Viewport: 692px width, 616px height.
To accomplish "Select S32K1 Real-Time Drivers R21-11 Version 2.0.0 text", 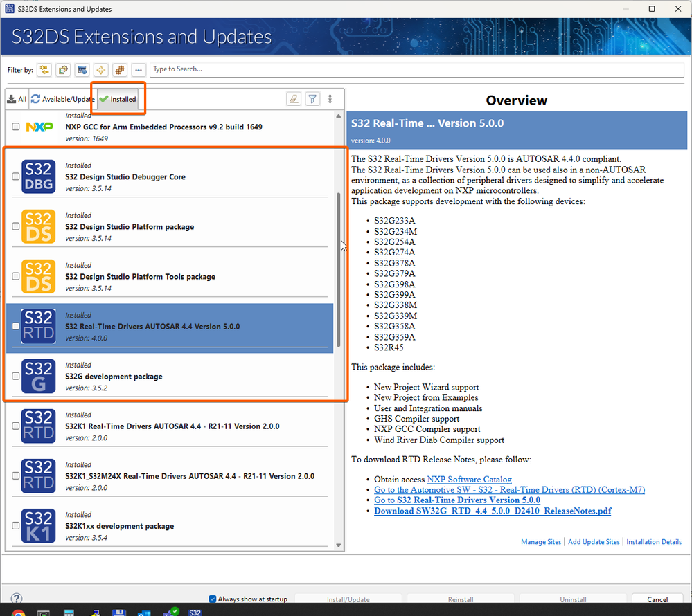I will (172, 426).
